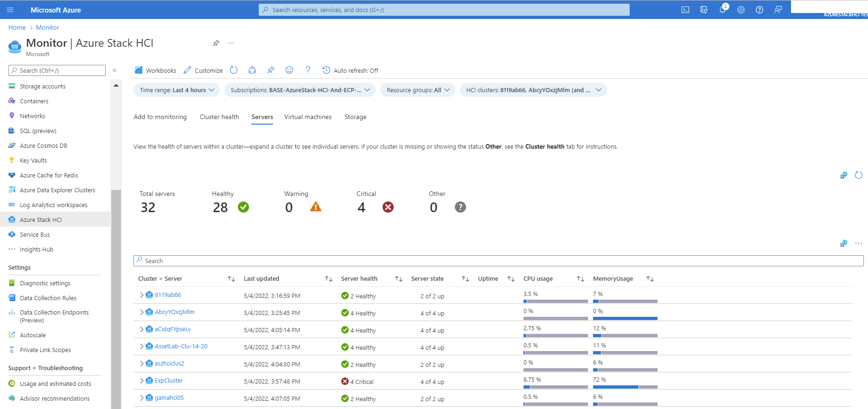Switch to the Storage tab
The image size is (868, 409).
(x=356, y=117)
